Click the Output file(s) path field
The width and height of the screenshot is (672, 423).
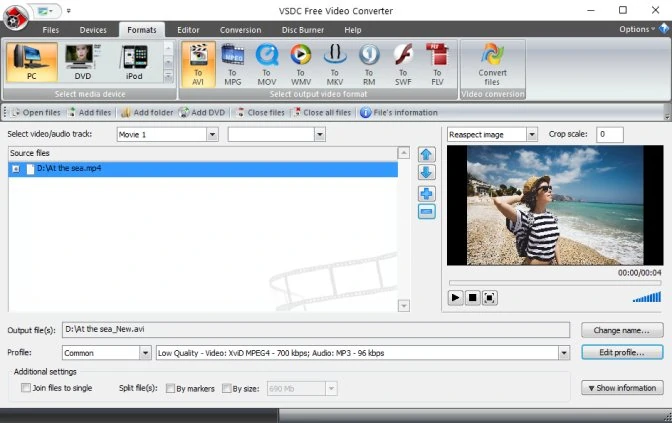click(316, 330)
